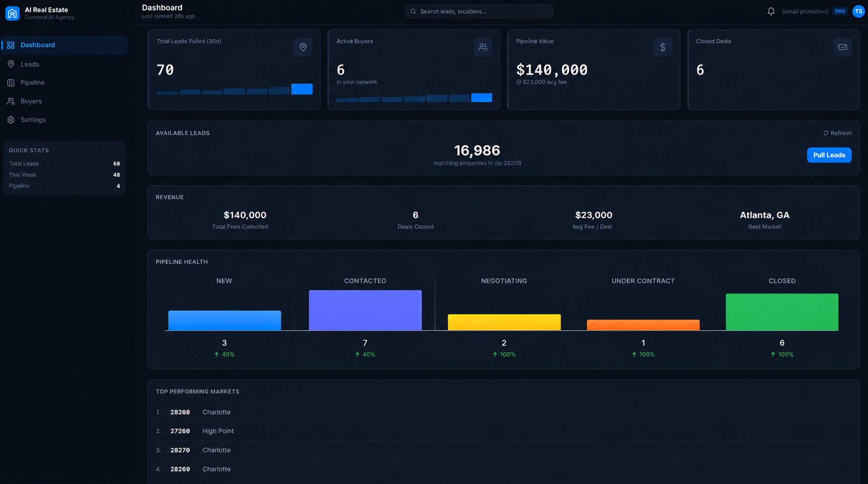Click the dollar icon on Pipeline Value card
Viewport: 868px width, 484px height.
[x=662, y=47]
